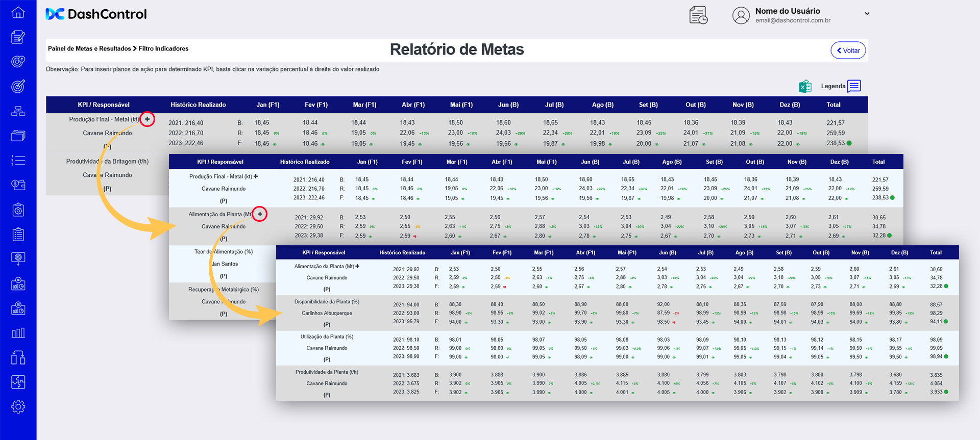The width and height of the screenshot is (980, 440).
Task: Click Recuperação Metalúrgica (%) KPI name
Action: coord(224,290)
